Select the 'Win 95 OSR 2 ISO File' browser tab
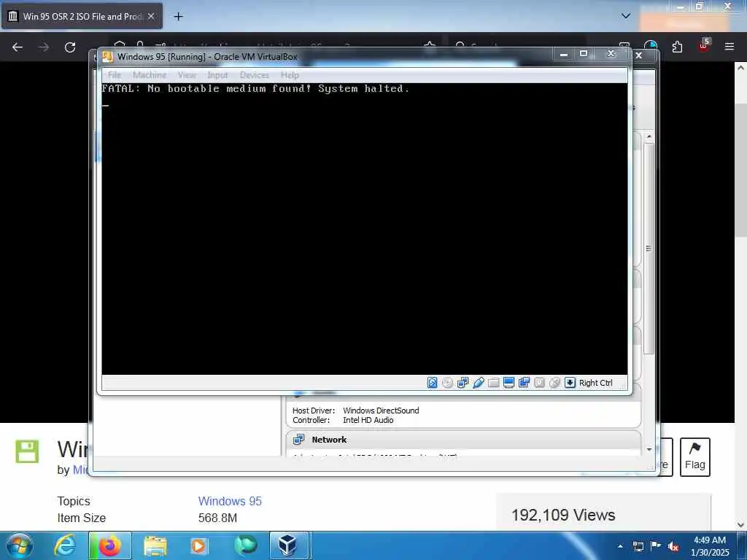 [82, 16]
